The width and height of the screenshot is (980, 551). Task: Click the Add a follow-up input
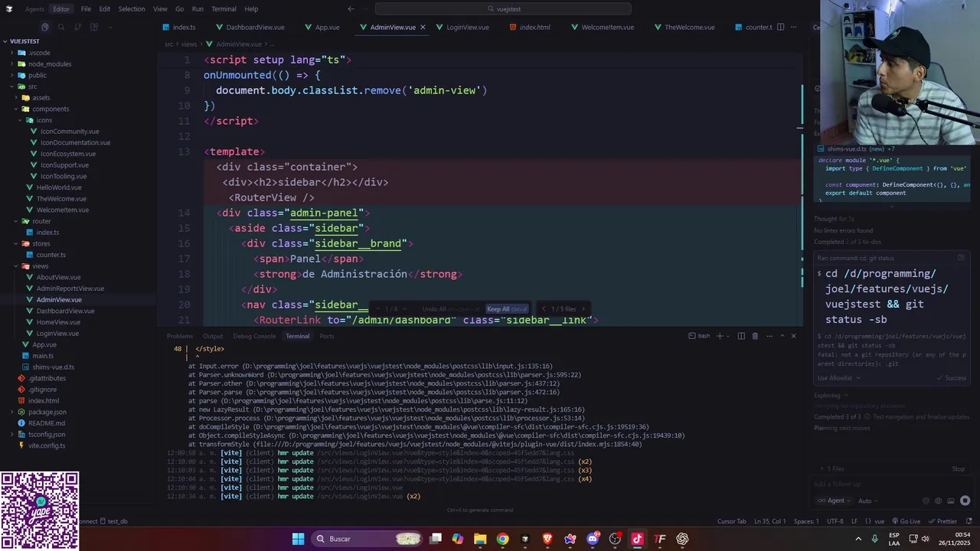coord(892,484)
